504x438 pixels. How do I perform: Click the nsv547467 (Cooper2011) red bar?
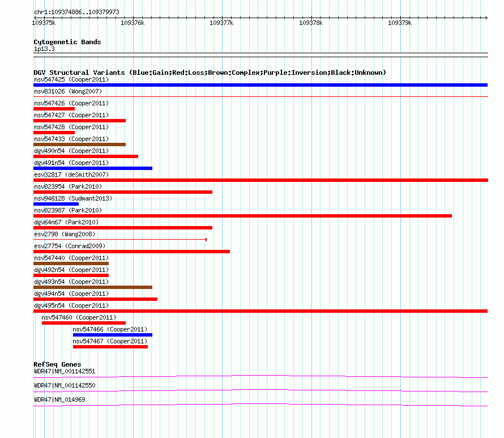tap(110, 347)
